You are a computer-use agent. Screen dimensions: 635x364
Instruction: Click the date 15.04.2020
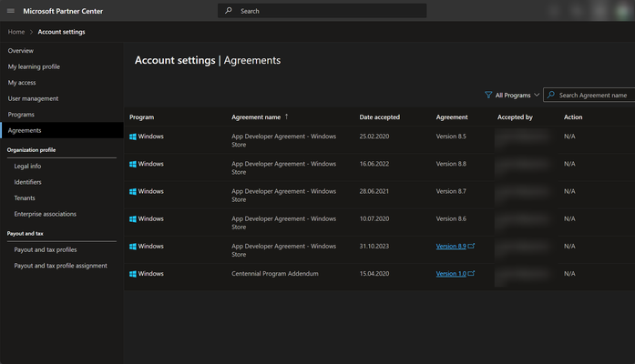374,274
